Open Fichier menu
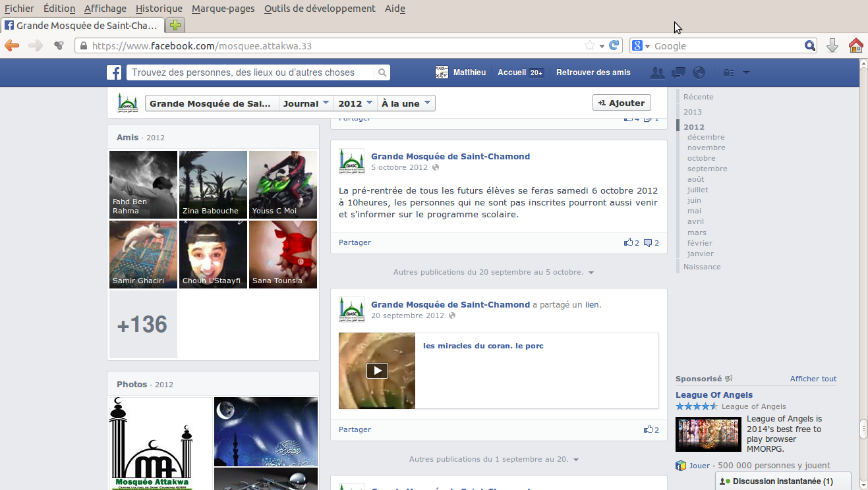868x490 pixels. point(19,9)
